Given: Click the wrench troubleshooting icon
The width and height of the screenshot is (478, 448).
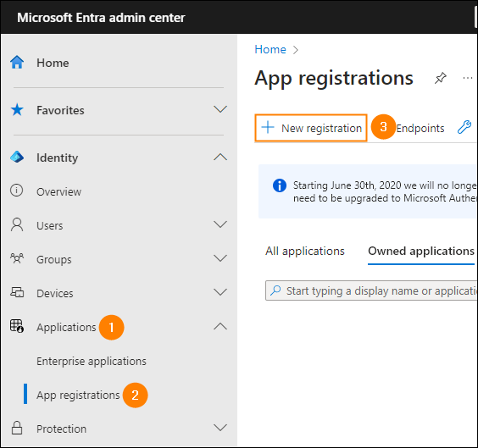Looking at the screenshot, I should (x=464, y=127).
